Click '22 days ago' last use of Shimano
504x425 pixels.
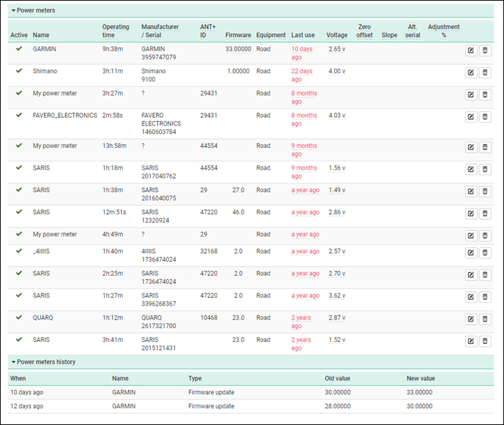pyautogui.click(x=302, y=75)
